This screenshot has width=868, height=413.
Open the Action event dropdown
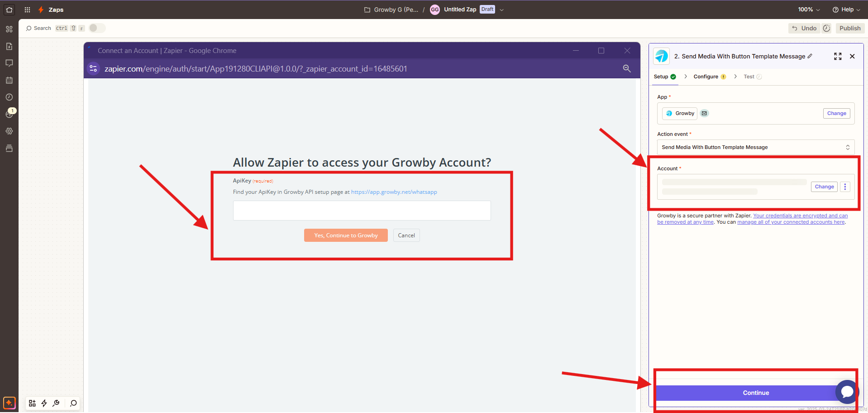756,147
